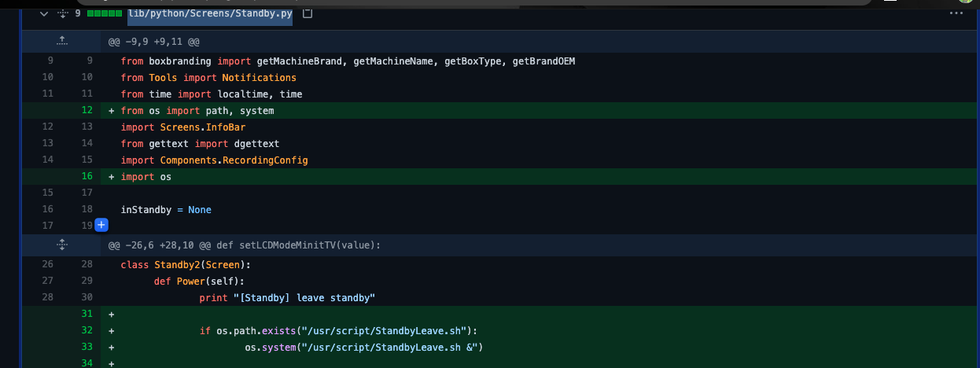The image size is (980, 368).
Task: Click the 'from os import path, system' line
Action: coord(197,111)
